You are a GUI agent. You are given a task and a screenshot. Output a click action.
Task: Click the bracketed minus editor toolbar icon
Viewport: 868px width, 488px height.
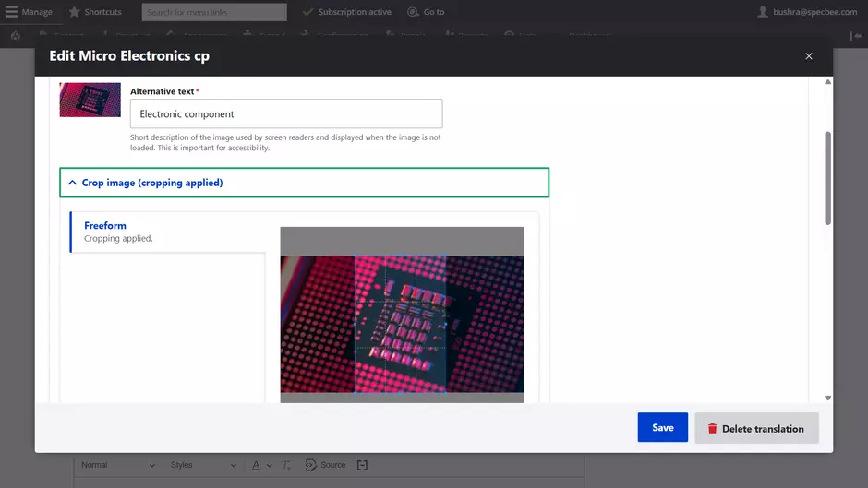(x=362, y=465)
